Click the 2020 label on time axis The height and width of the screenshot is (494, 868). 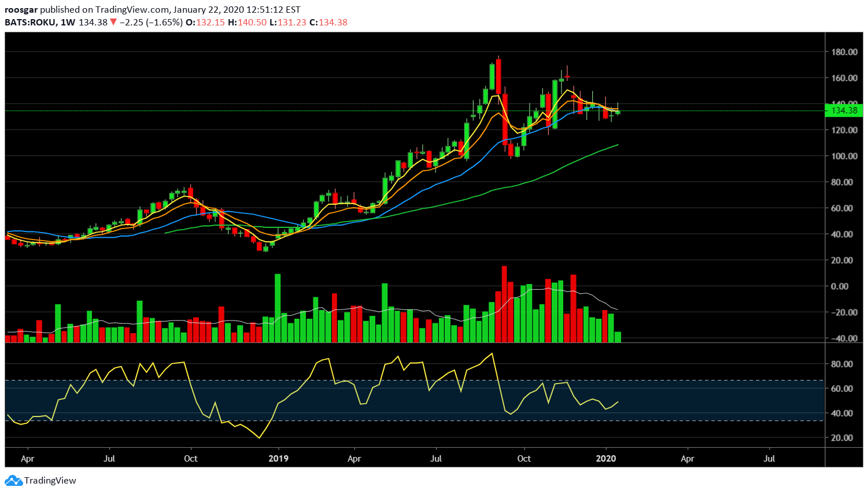(x=606, y=459)
